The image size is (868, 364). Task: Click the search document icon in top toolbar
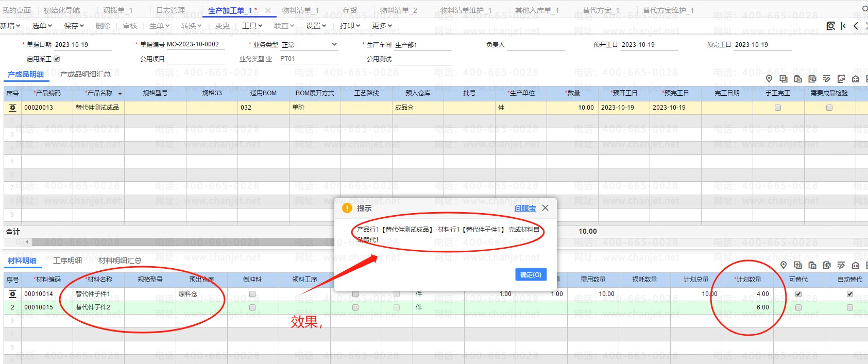tap(830, 26)
